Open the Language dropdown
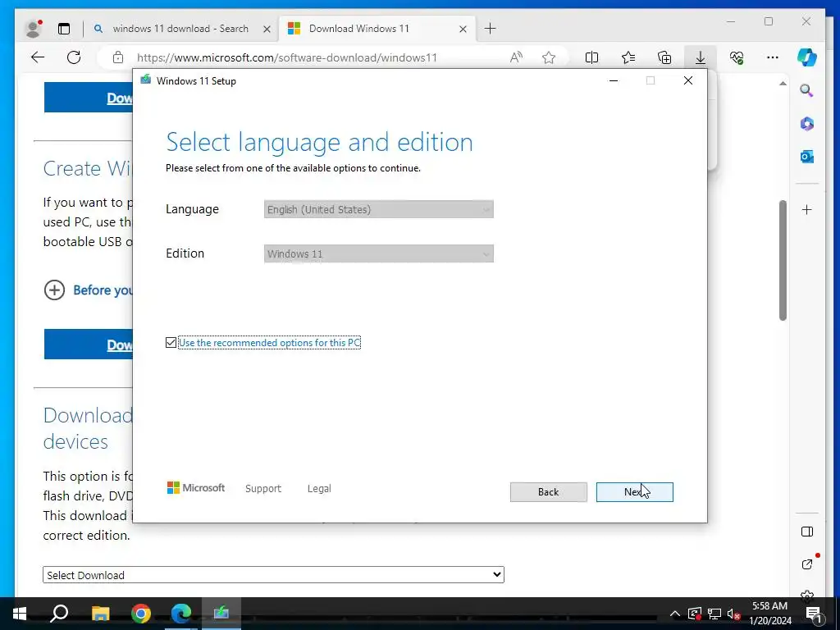The height and width of the screenshot is (630, 840). (x=379, y=209)
